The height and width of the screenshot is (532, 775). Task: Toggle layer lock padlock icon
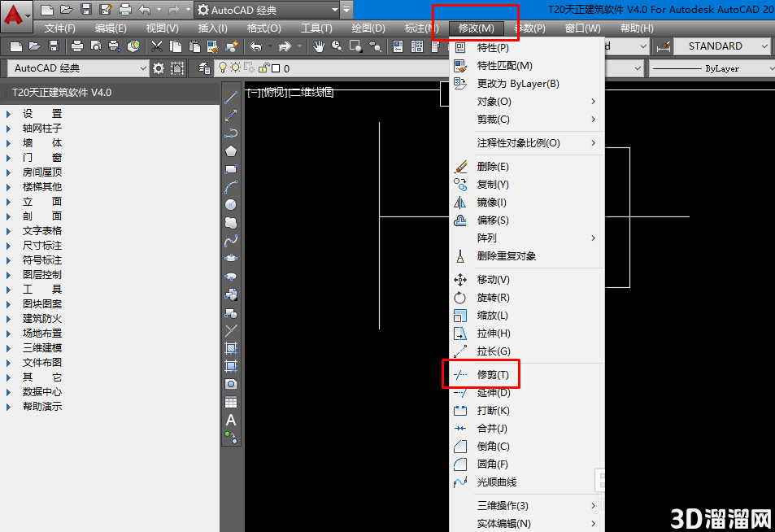[x=264, y=68]
